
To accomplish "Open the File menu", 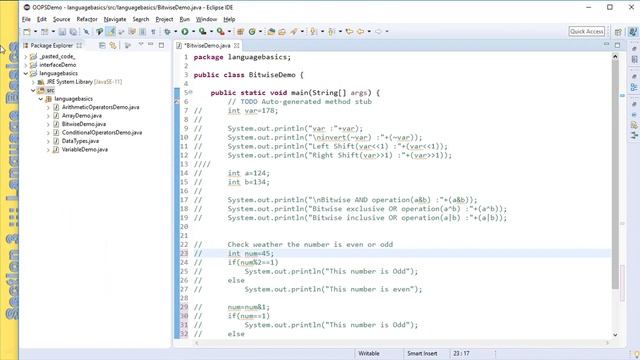I will pyautogui.click(x=26, y=19).
